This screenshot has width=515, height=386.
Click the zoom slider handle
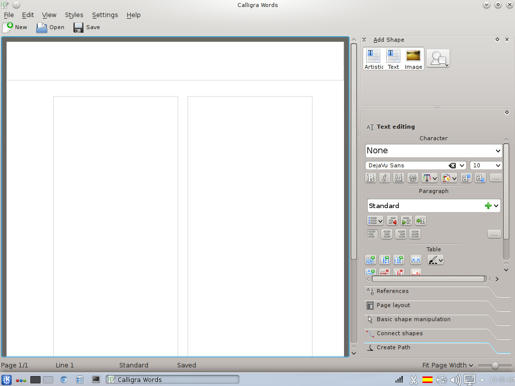(x=495, y=365)
